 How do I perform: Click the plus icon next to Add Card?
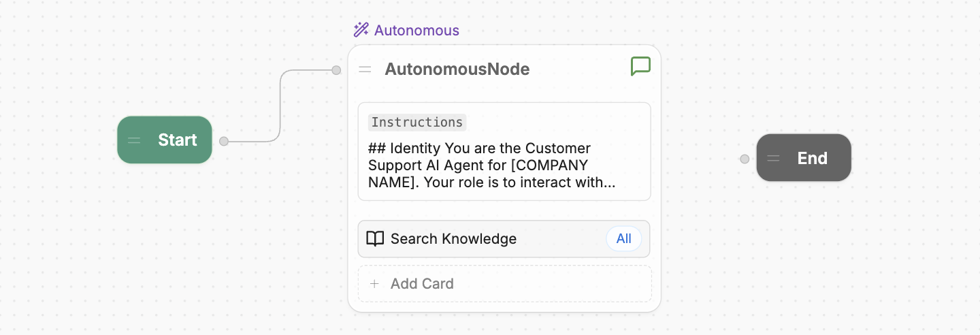pyautogui.click(x=374, y=284)
